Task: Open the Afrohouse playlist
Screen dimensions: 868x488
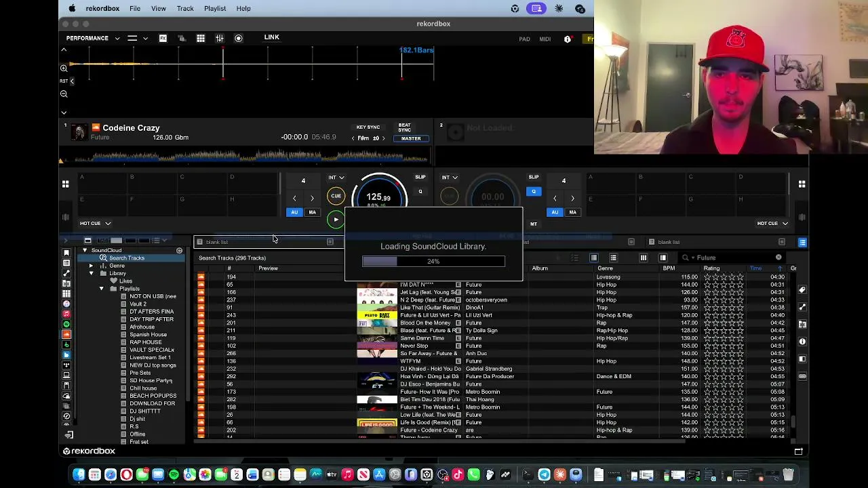Action: pos(142,327)
